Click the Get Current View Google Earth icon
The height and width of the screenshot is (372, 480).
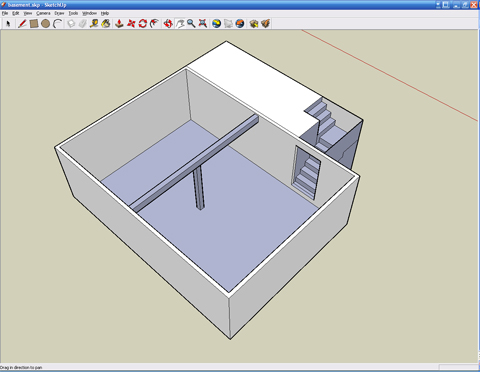(217, 24)
